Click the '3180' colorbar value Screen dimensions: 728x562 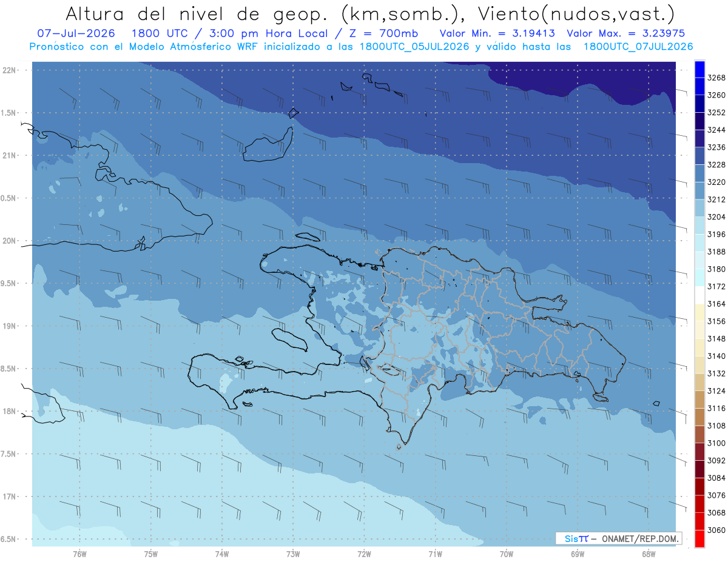(x=716, y=269)
